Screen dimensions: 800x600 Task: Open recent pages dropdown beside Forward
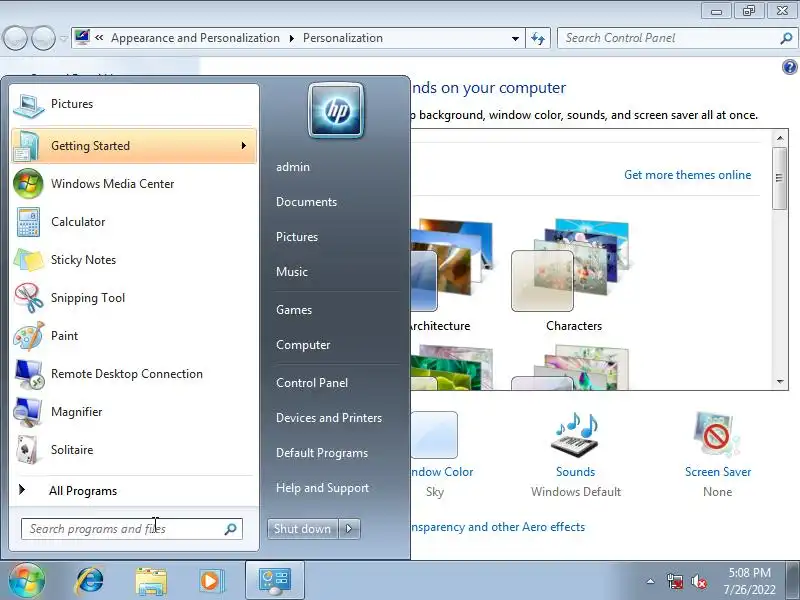click(64, 38)
